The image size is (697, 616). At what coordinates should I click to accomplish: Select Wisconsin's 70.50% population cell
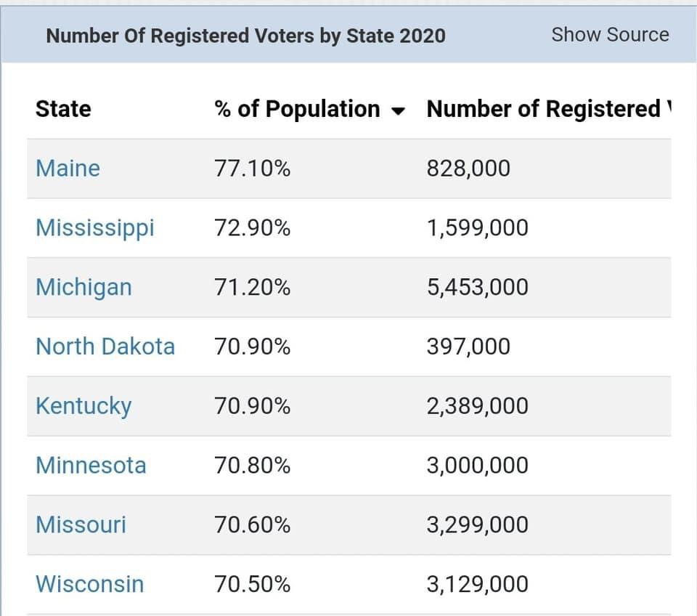pyautogui.click(x=252, y=584)
